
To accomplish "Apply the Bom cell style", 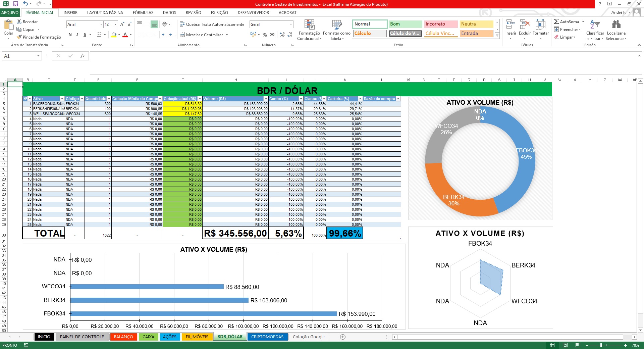I will [x=405, y=24].
